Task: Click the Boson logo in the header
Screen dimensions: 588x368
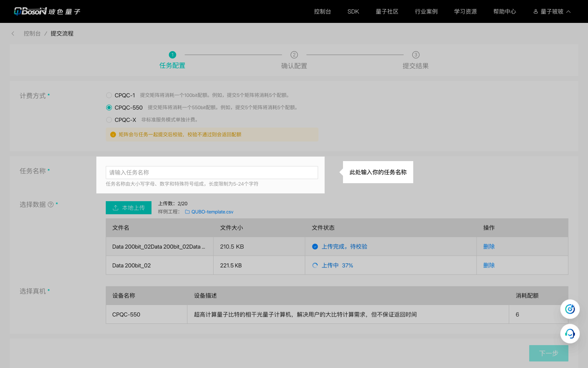Action: [47, 11]
